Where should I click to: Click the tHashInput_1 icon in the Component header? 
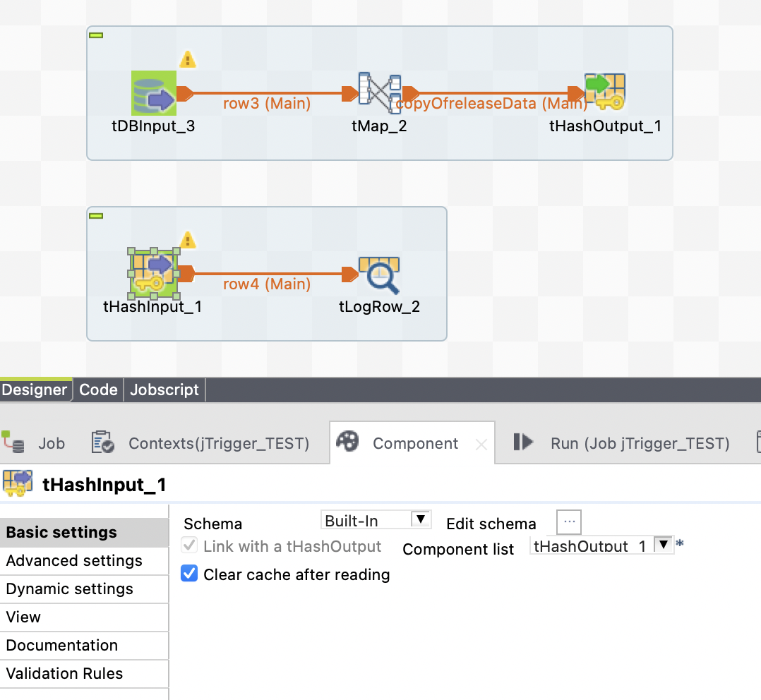point(17,484)
